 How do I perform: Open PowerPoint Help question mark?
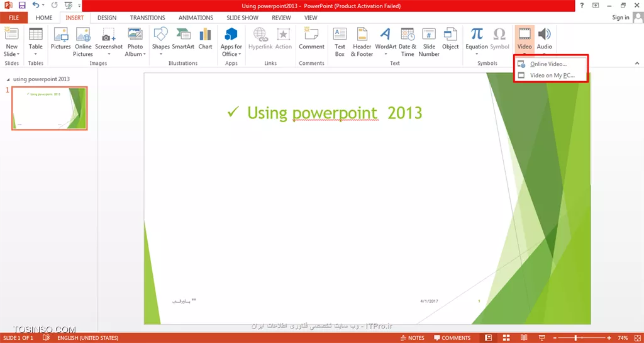point(582,6)
